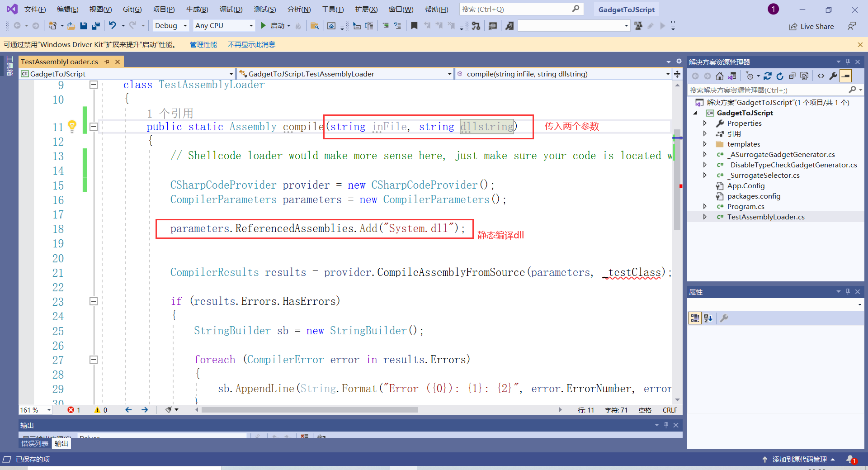Toggle bookmark using the bookmark toolbar icon

click(414, 26)
